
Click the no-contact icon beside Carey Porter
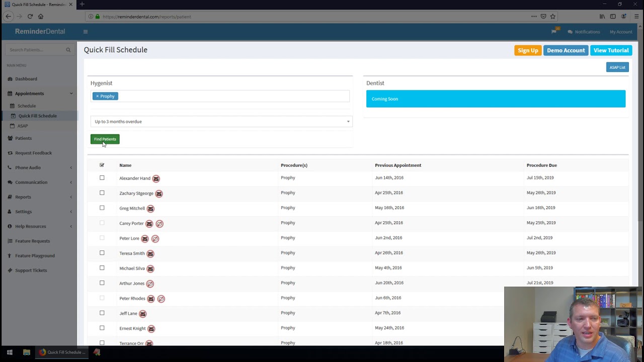point(159,224)
